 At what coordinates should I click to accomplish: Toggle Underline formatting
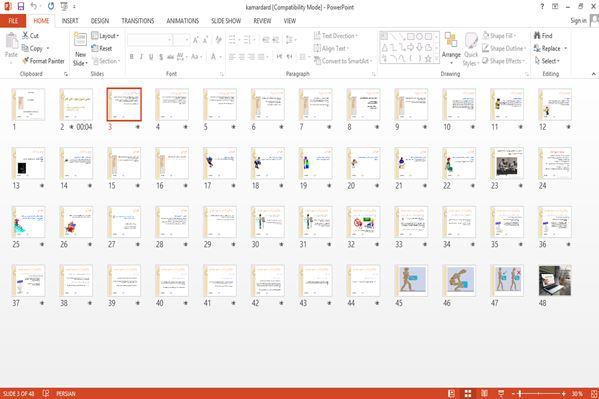click(151, 57)
